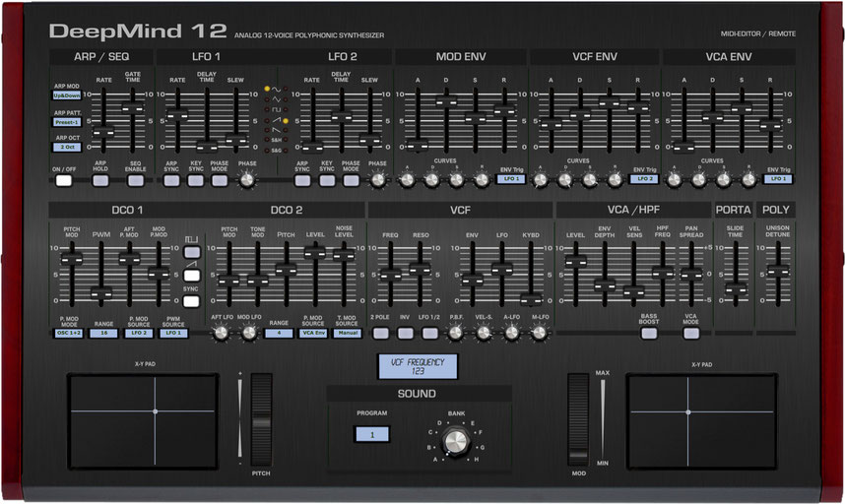
Task: Click the DCO 2 AFT LFO knob
Action: point(222,334)
